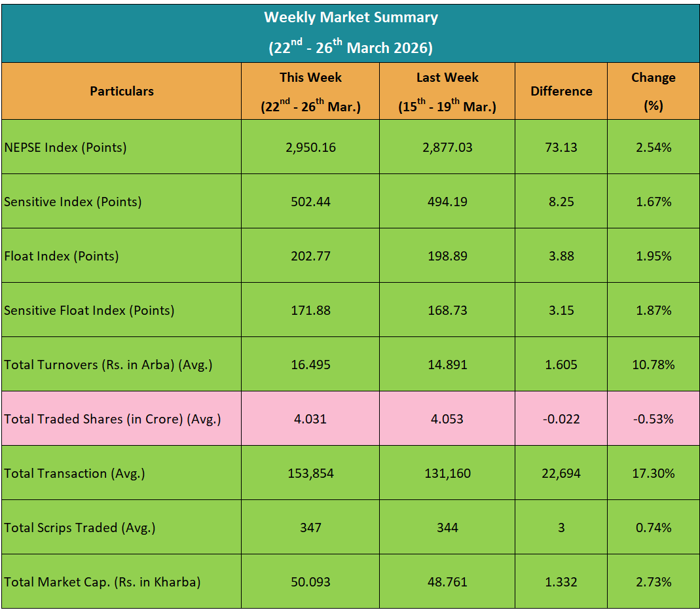Select the Change (%) column header
Viewport: 700px width, 610px height.
653,91
